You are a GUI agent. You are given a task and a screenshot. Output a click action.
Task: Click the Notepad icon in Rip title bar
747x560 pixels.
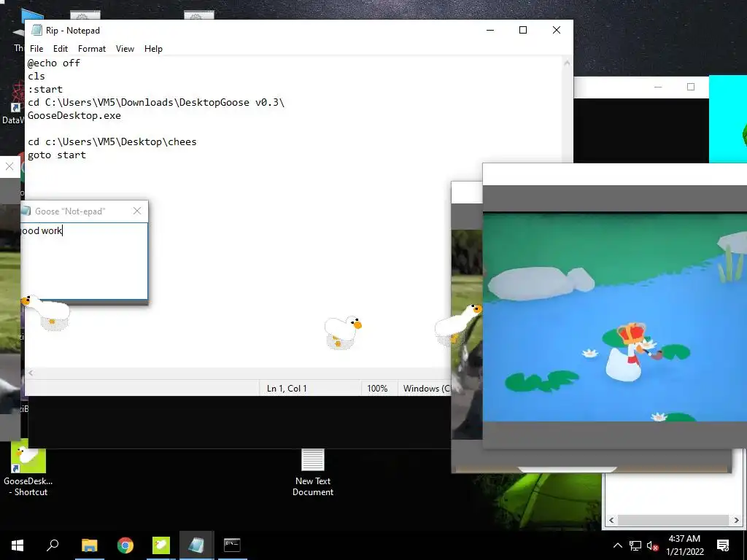click(36, 31)
